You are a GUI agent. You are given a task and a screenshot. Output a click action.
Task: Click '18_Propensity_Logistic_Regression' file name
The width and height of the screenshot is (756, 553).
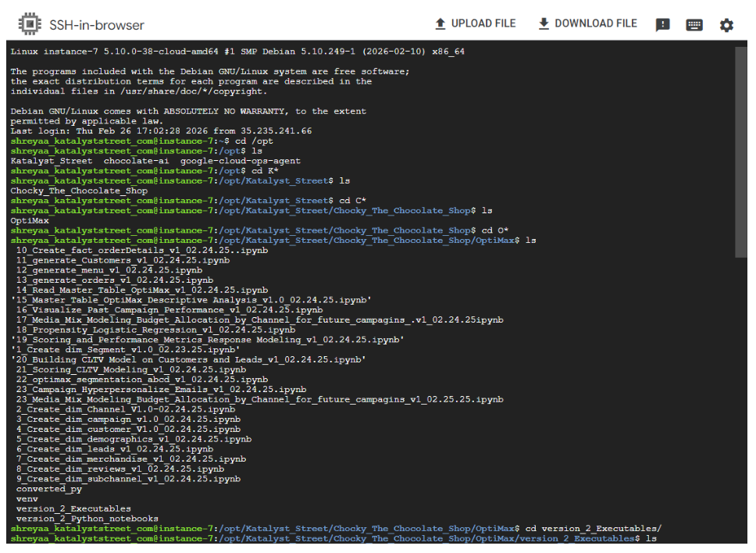pos(155,330)
